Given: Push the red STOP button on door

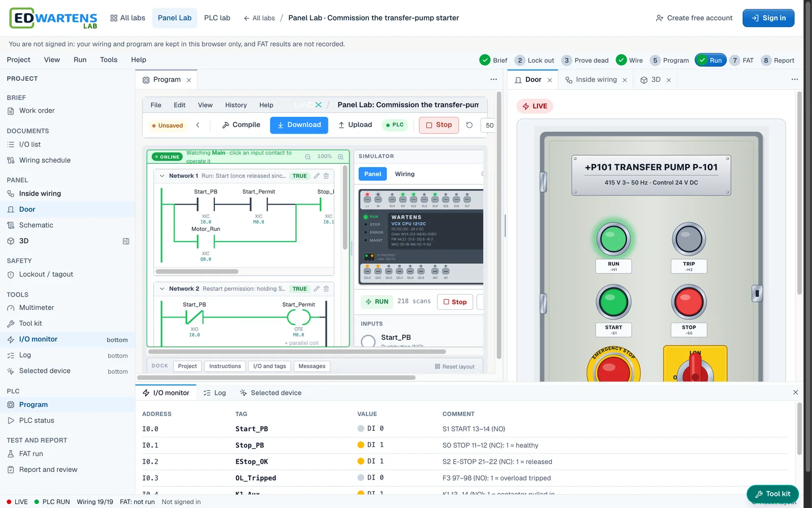Looking at the screenshot, I should pyautogui.click(x=689, y=302).
